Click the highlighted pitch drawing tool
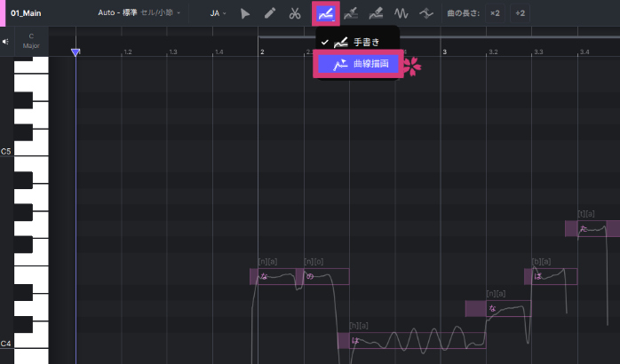The width and height of the screenshot is (620, 364). click(x=324, y=14)
